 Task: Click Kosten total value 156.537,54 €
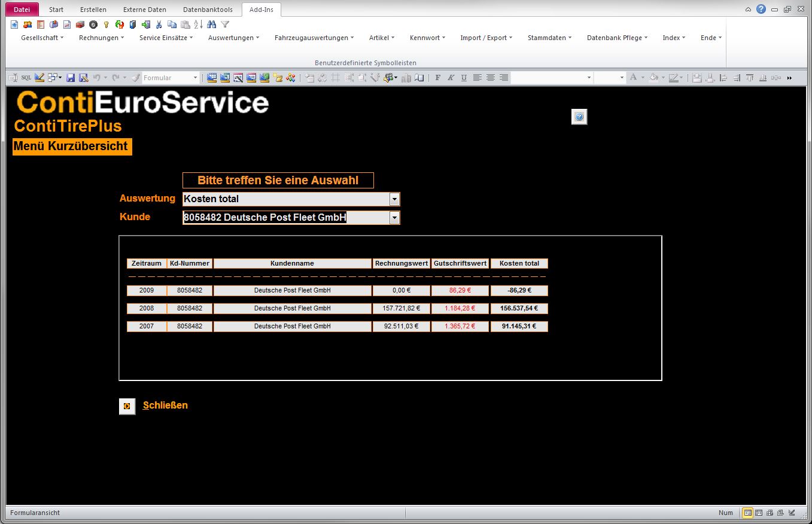[x=519, y=309]
